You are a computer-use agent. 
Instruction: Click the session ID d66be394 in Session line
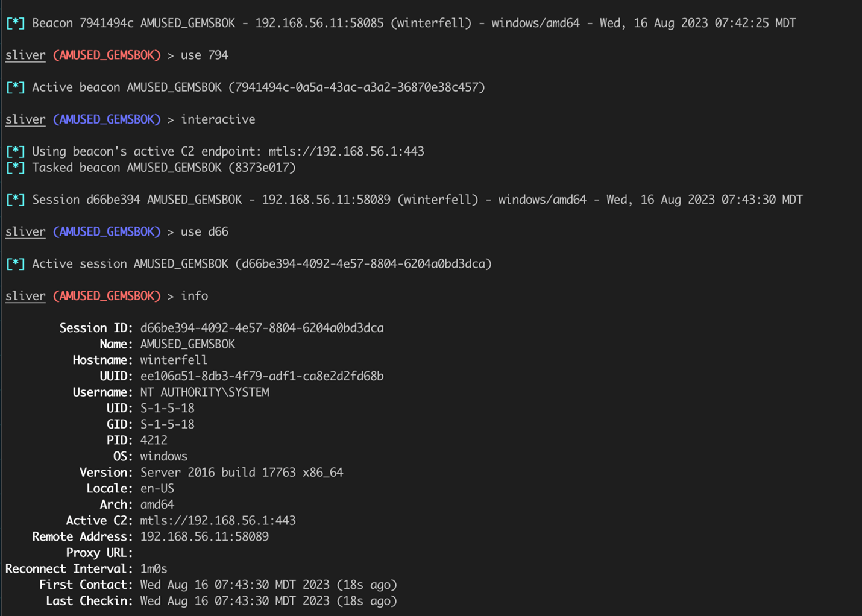(113, 200)
